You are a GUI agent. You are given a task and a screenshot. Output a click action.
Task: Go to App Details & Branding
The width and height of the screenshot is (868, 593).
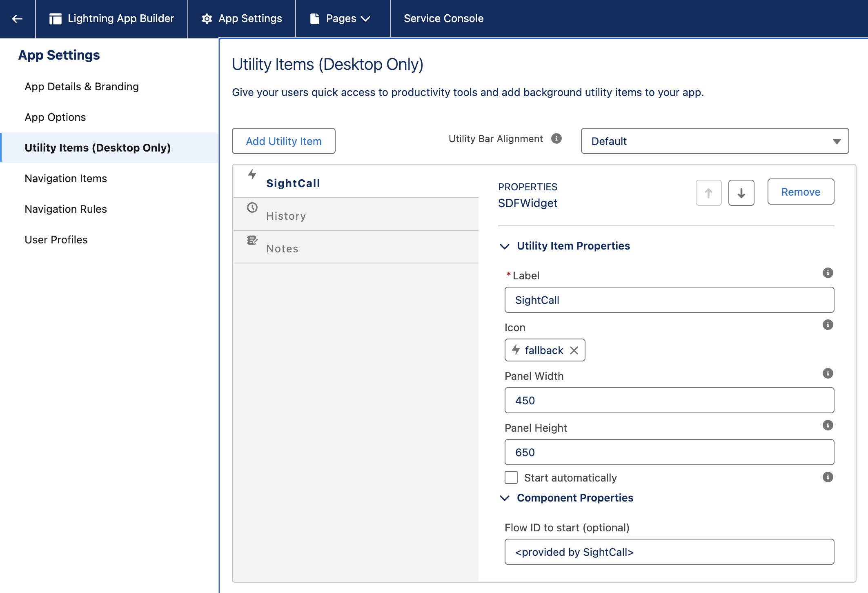tap(82, 87)
